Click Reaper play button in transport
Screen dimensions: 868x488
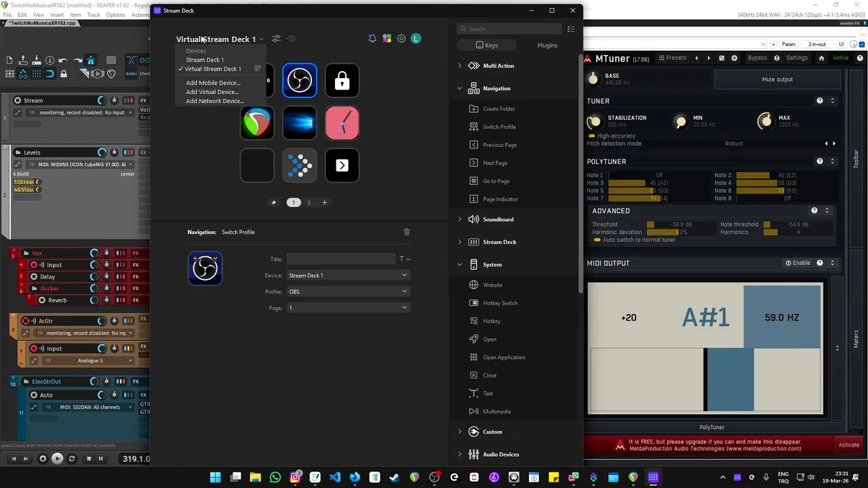coord(57,459)
